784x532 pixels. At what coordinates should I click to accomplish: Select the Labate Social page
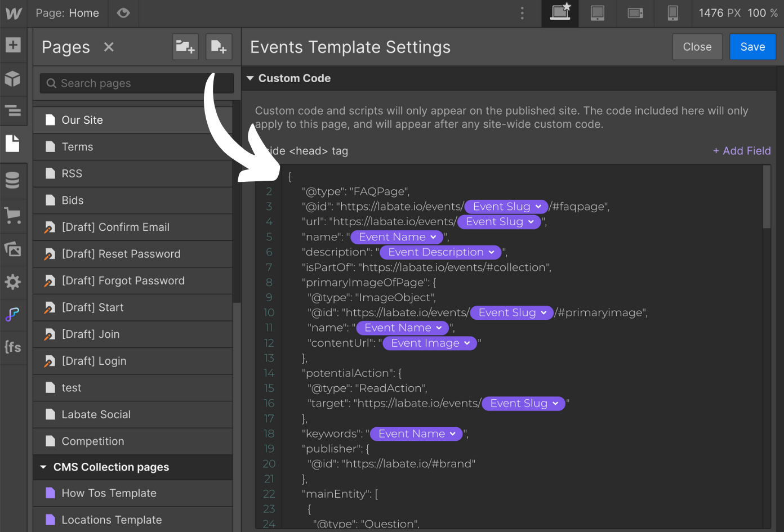pos(96,415)
